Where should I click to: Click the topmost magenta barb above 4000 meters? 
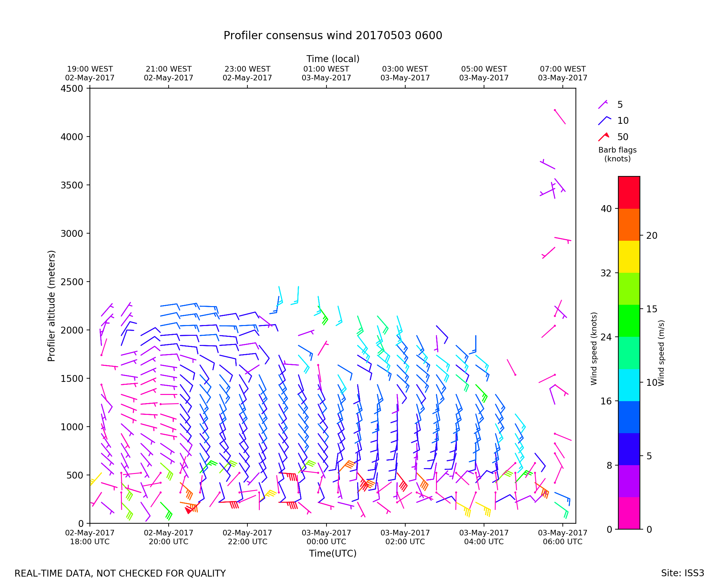tap(560, 117)
